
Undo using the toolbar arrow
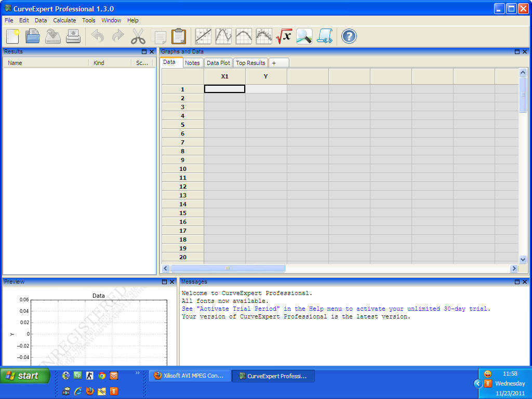click(x=98, y=36)
